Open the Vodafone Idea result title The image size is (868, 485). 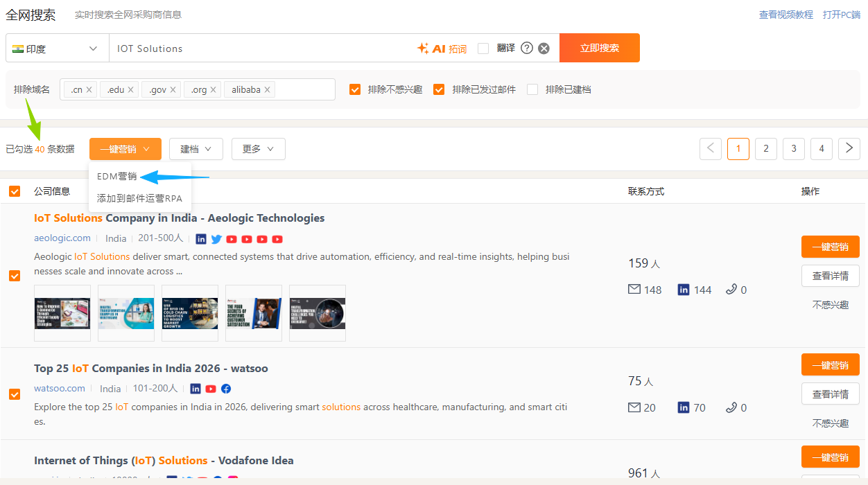164,460
